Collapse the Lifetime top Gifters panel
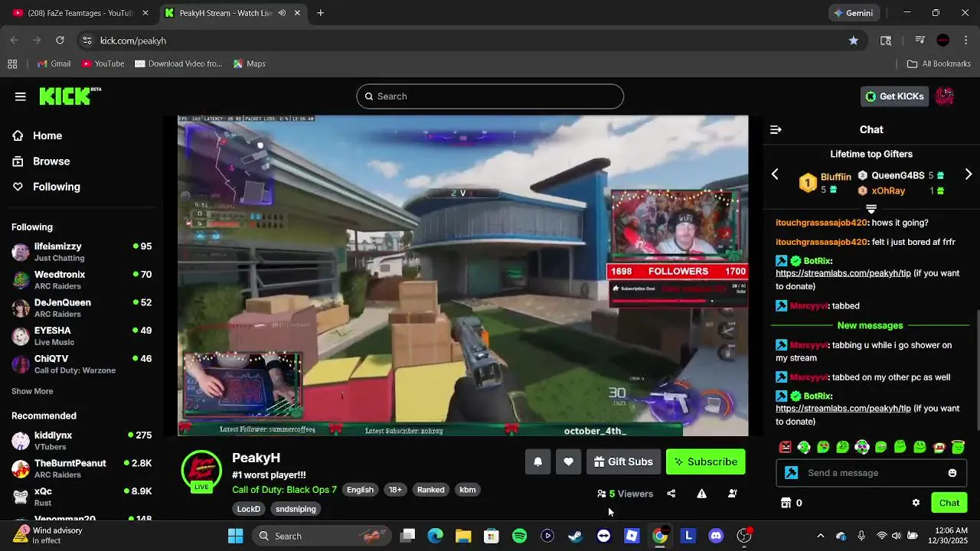 (x=871, y=209)
